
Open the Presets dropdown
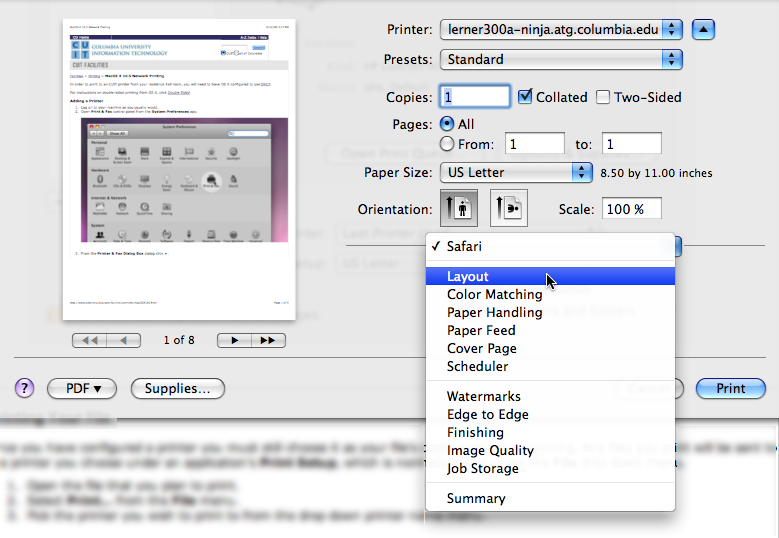coord(561,59)
